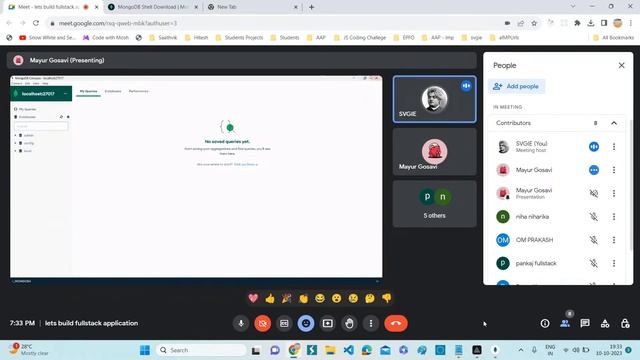The image size is (640, 360).
Task: Reload the page
Action: (36, 23)
